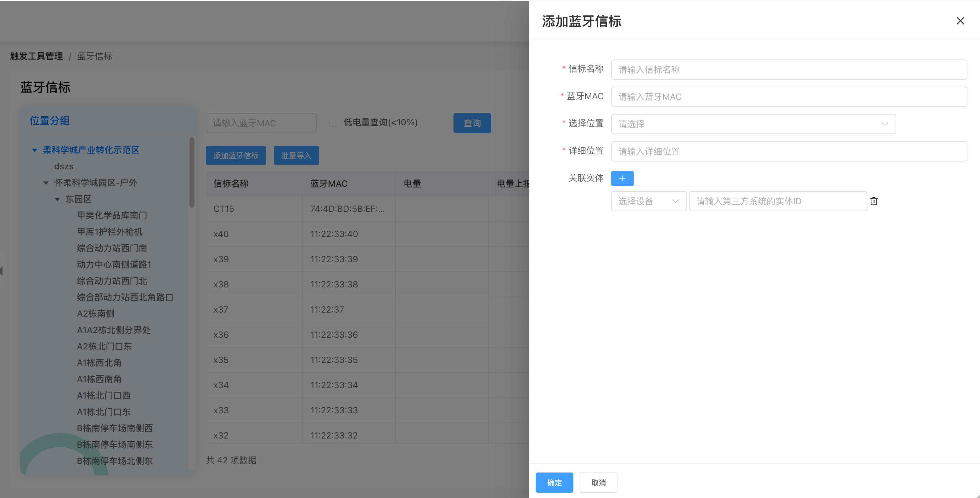980x498 pixels.
Task: Click the 蓝牙信标 breadcrumb item
Action: point(94,56)
